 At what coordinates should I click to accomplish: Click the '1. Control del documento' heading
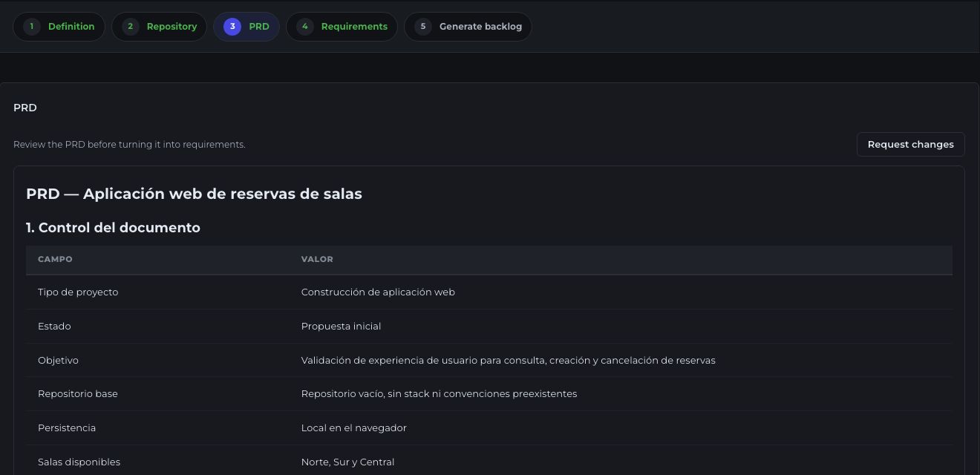[113, 228]
